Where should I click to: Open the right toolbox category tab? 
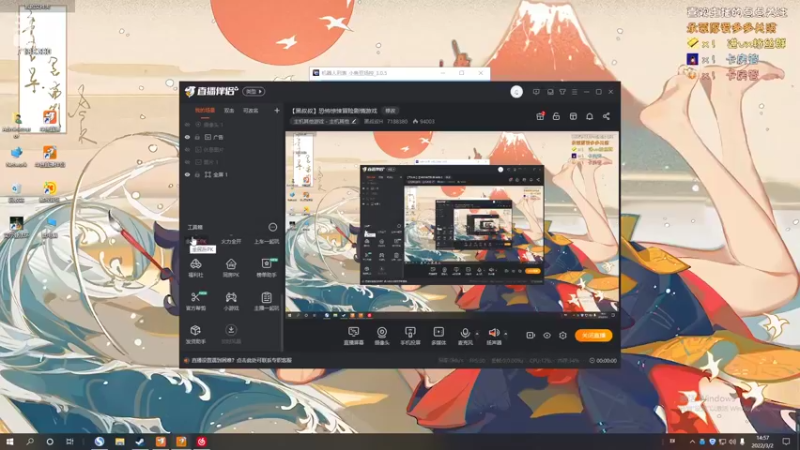(x=266, y=241)
